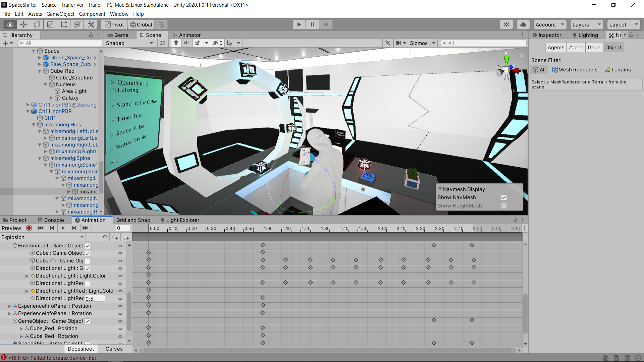
Task: Select the Move tool icon in toolbar
Action: point(24,24)
